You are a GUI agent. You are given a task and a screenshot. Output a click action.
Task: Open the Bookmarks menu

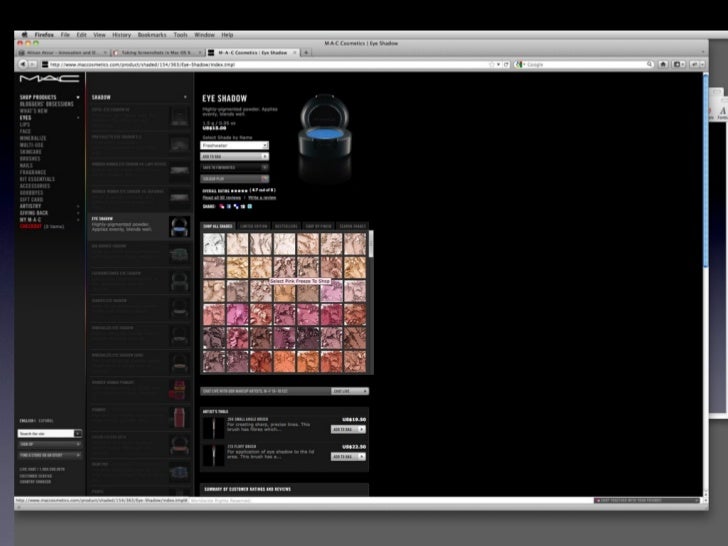coord(152,35)
